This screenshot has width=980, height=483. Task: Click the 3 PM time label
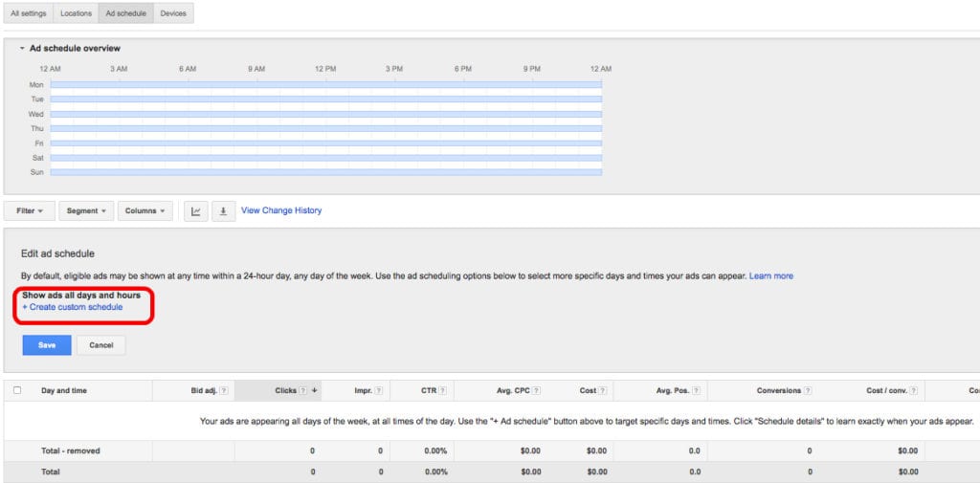[393, 69]
